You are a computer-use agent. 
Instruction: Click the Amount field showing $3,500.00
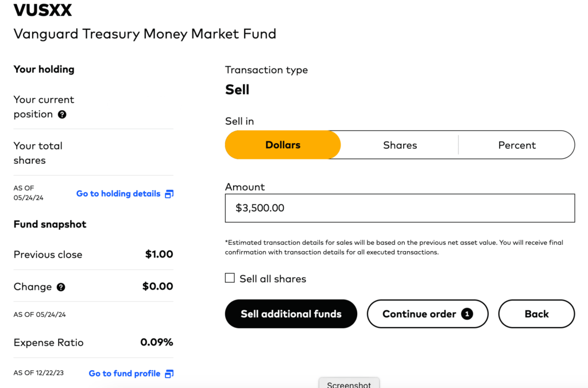click(x=400, y=208)
